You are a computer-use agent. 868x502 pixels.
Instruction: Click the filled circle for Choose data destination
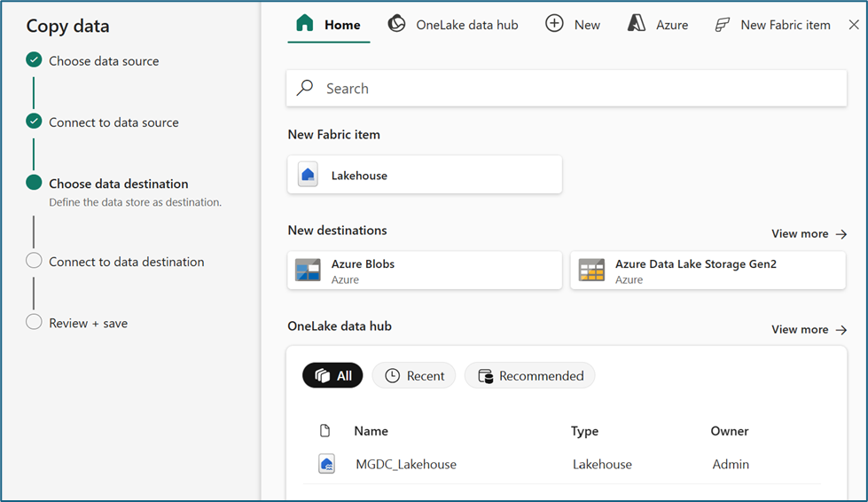[x=34, y=183]
